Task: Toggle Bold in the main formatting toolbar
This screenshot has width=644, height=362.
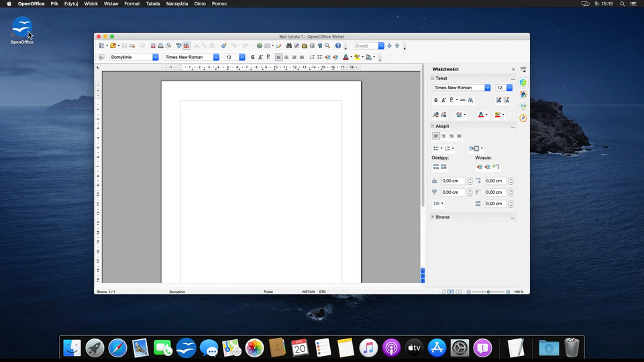Action: point(253,57)
